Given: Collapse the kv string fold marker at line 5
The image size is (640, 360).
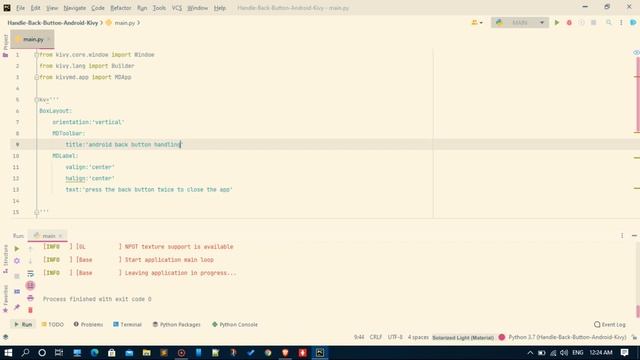Looking at the screenshot, I should coord(36,100).
